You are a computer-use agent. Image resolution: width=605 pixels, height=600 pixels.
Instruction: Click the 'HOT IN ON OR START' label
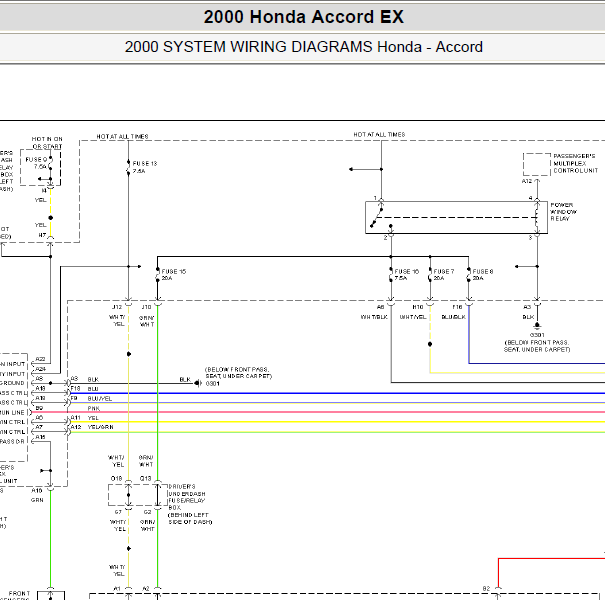[x=47, y=142]
